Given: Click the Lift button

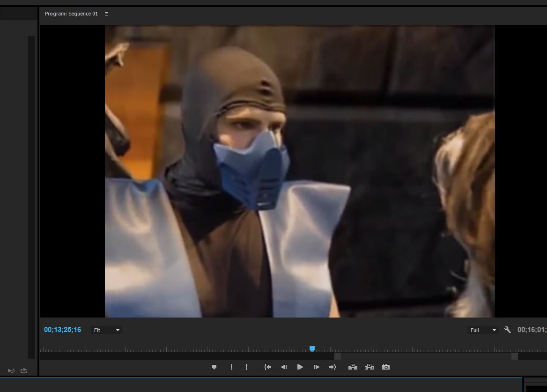Looking at the screenshot, I should click(353, 367).
